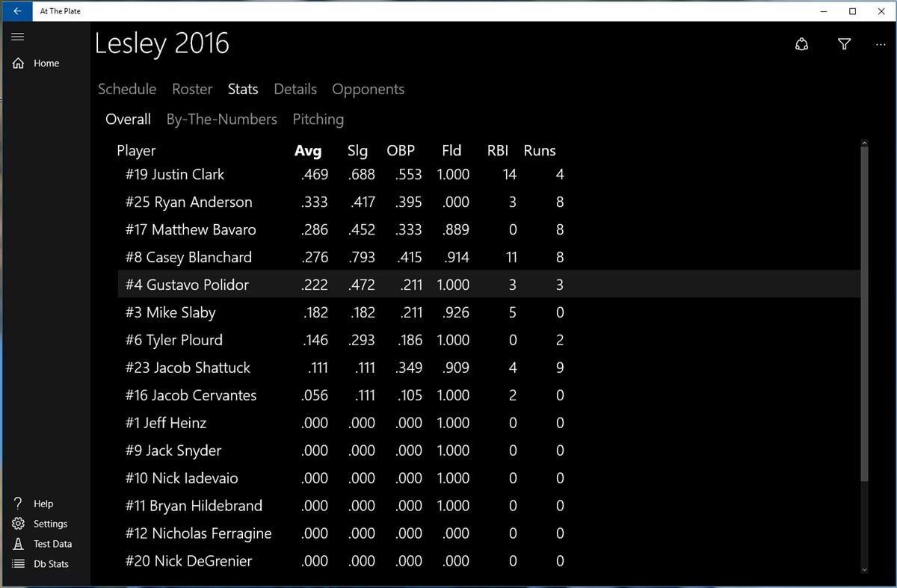Image resolution: width=897 pixels, height=588 pixels.
Task: Switch to the Roster tab
Action: (192, 89)
